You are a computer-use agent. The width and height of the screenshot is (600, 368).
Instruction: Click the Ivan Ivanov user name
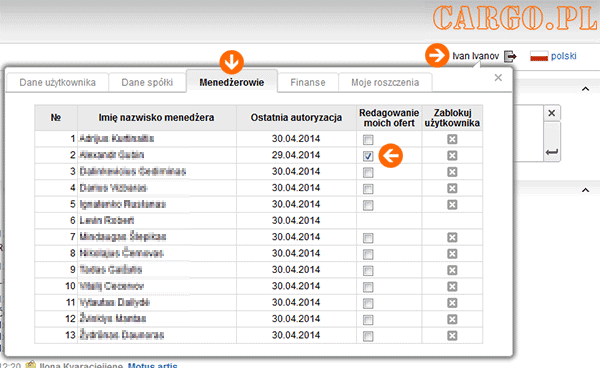(x=476, y=56)
